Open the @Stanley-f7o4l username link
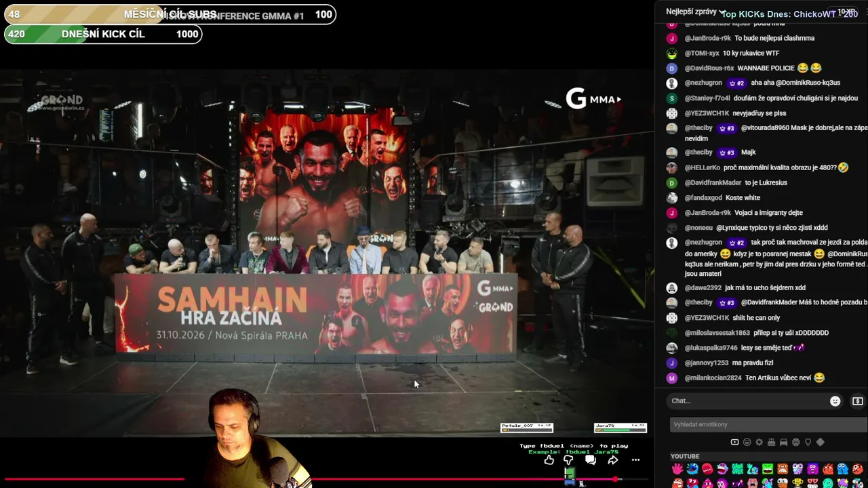 pyautogui.click(x=707, y=98)
